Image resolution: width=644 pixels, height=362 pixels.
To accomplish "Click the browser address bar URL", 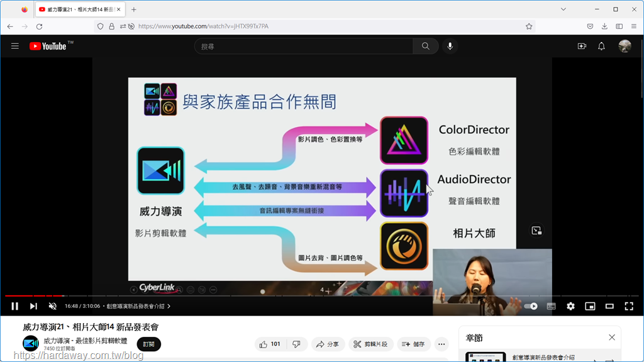I will point(203,26).
